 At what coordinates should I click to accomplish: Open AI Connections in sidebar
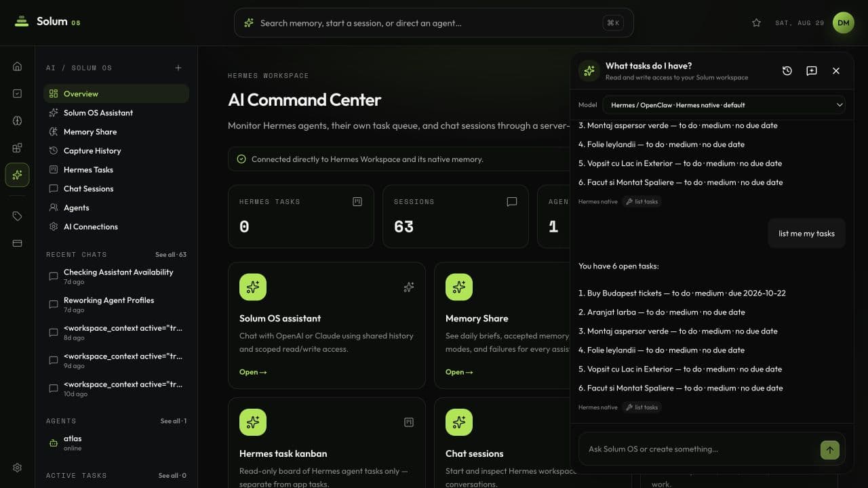pos(116,226)
